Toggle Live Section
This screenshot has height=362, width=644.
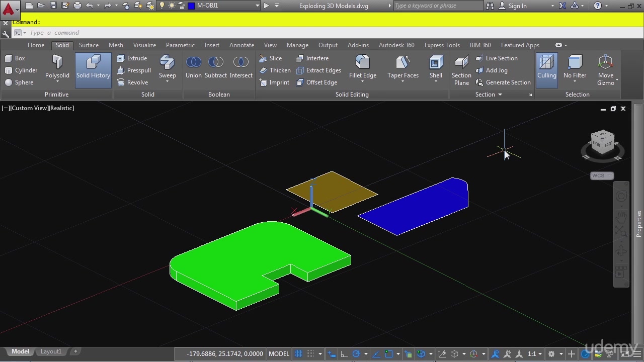tap(497, 58)
